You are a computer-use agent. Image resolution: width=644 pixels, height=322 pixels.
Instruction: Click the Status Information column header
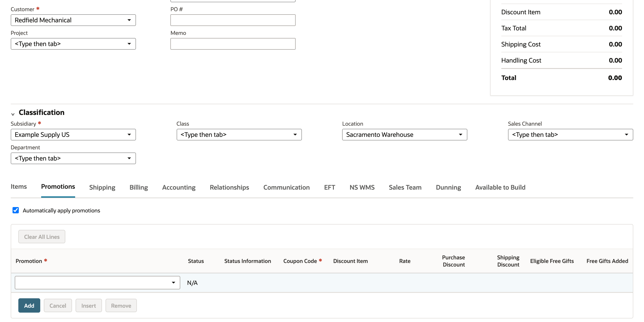(247, 261)
